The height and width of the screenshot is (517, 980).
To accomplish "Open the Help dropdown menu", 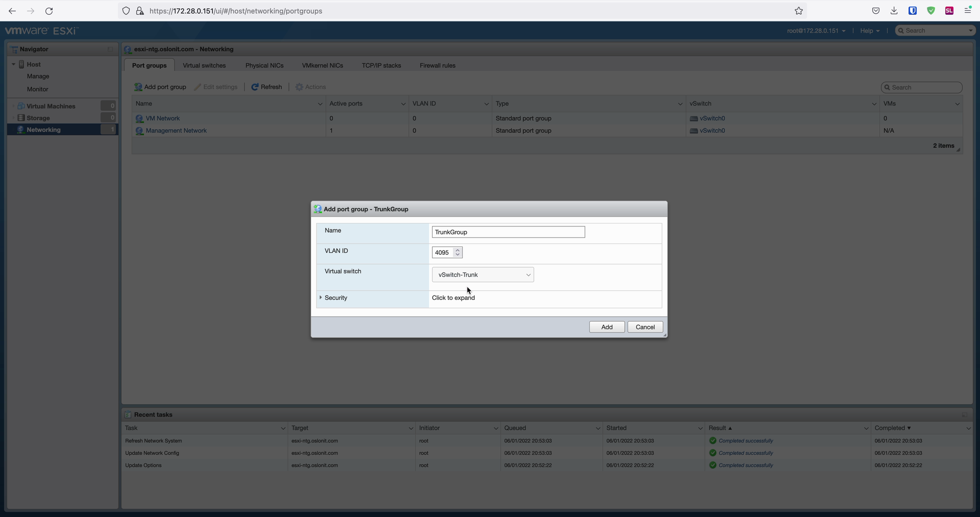I will (x=870, y=31).
